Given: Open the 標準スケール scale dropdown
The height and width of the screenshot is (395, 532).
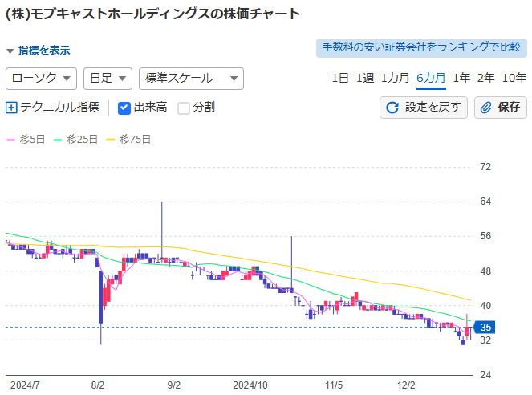Looking at the screenshot, I should click(191, 79).
